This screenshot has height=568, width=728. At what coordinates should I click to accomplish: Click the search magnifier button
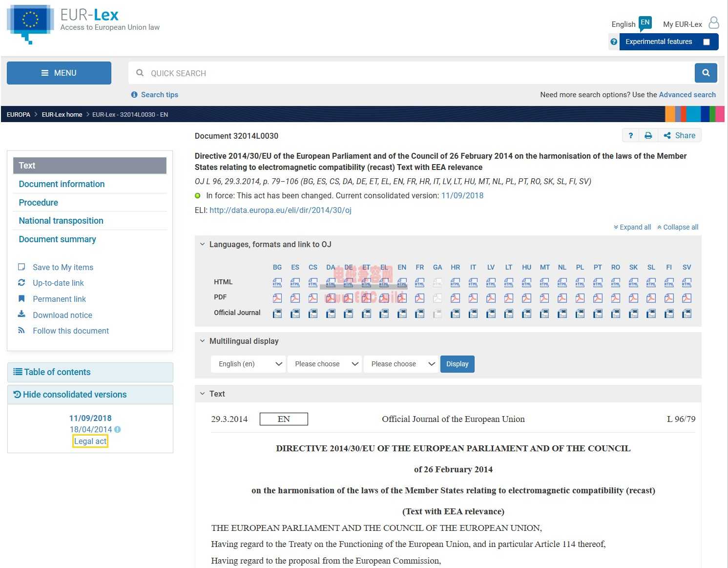tap(706, 73)
